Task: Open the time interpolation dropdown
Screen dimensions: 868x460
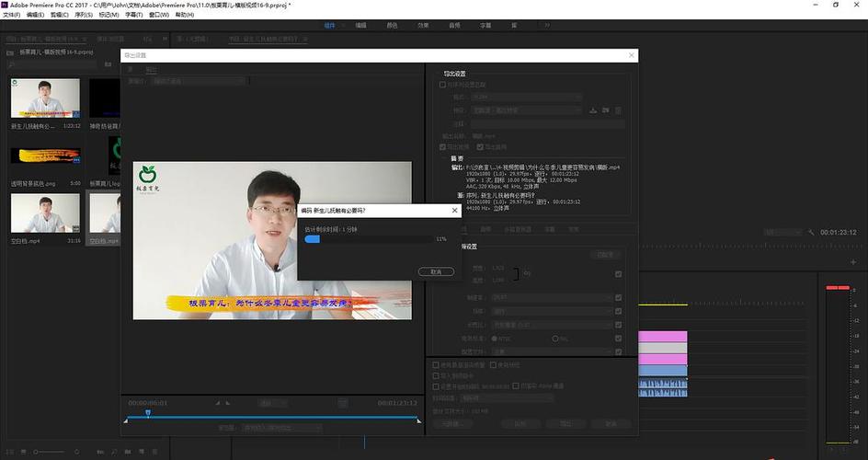Action: coord(508,398)
